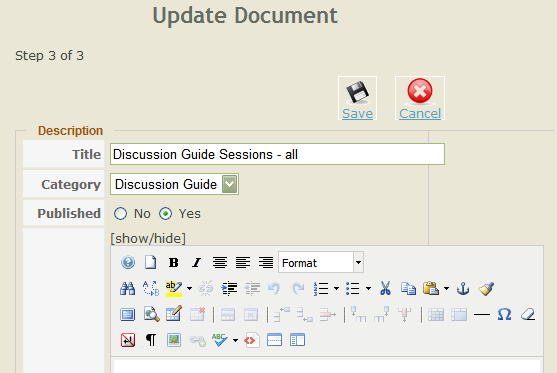Cut selection with the scissors icon
Screen dimensions: 557x373
coord(385,288)
